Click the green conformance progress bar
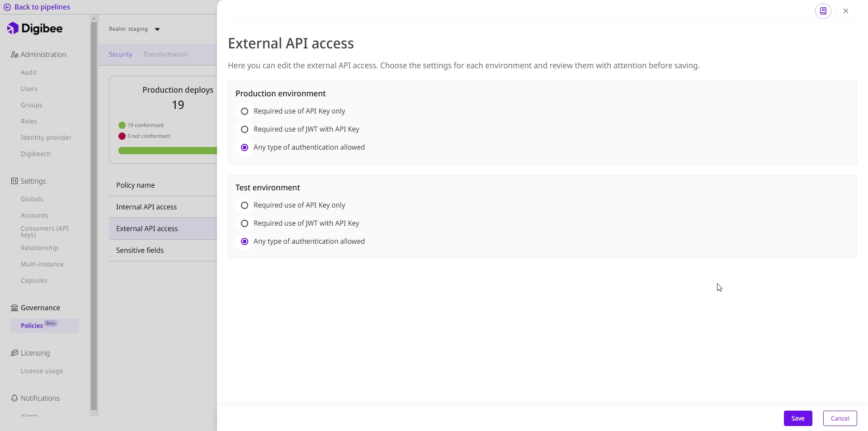868x431 pixels. (167, 151)
